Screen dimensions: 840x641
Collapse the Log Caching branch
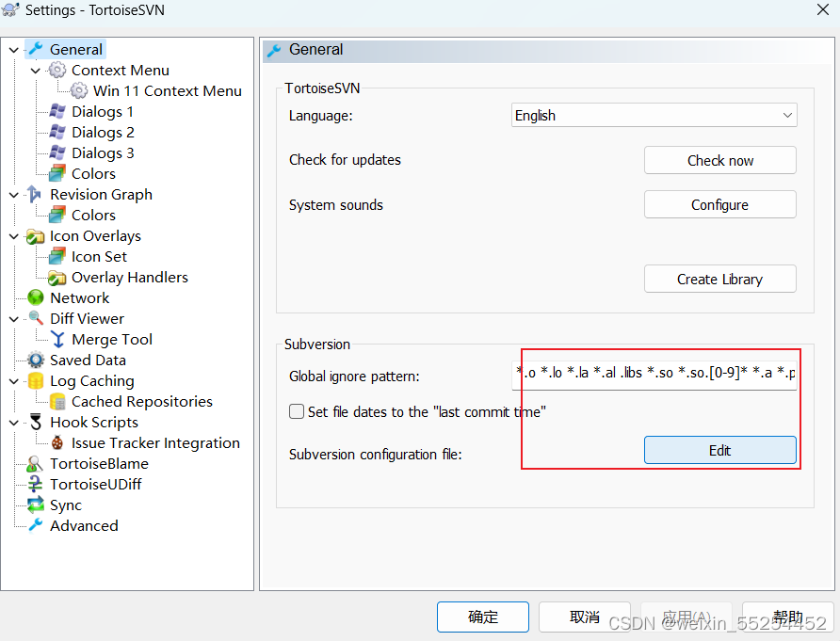coord(12,380)
